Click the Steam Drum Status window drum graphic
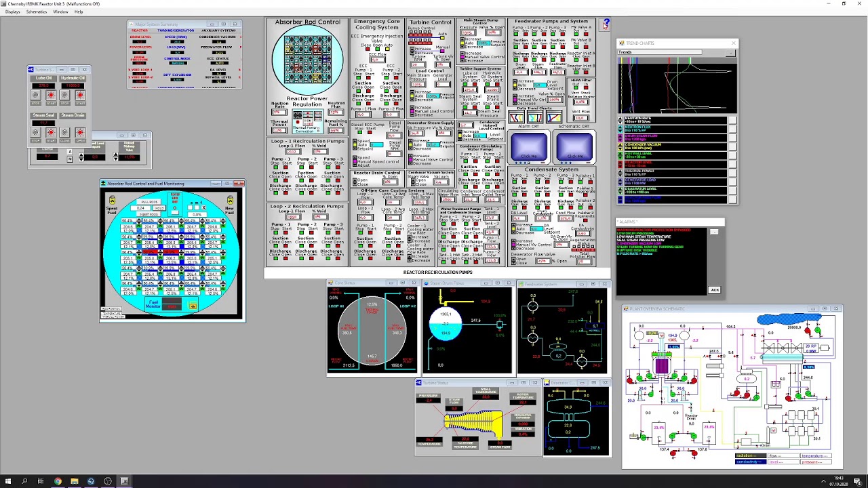Screen dimensions: 868x488 pyautogui.click(x=446, y=323)
